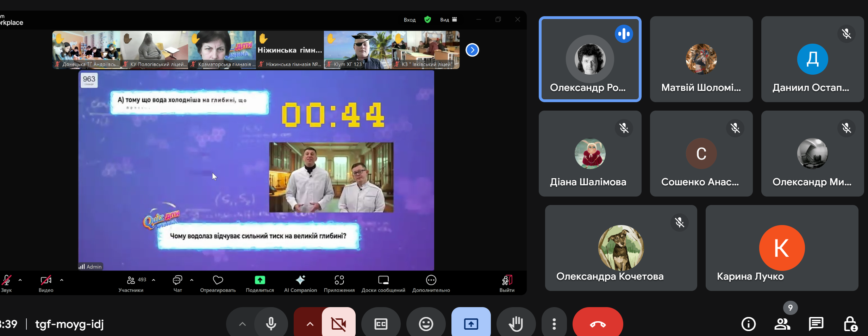Select Карина Лучко participant tile

tap(782, 248)
